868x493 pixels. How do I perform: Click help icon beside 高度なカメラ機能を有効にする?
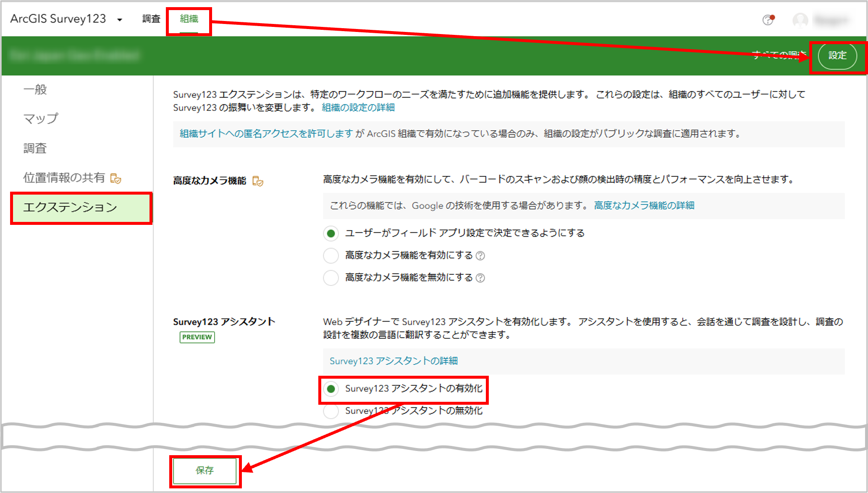point(480,256)
